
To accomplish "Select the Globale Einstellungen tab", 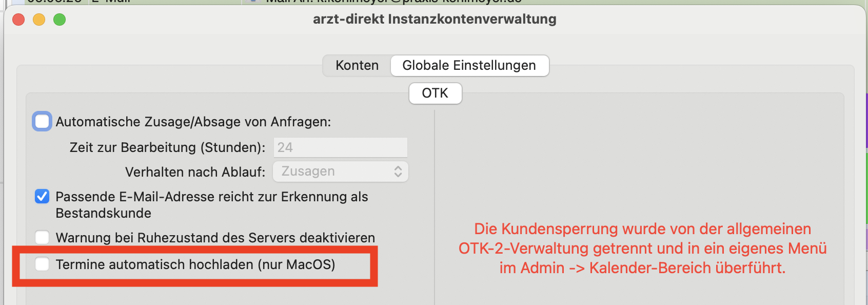I will pyautogui.click(x=469, y=66).
